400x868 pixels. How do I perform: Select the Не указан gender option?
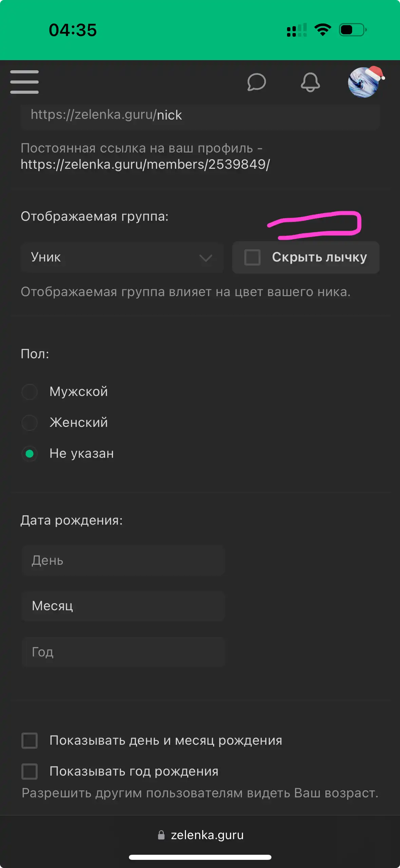tap(30, 454)
